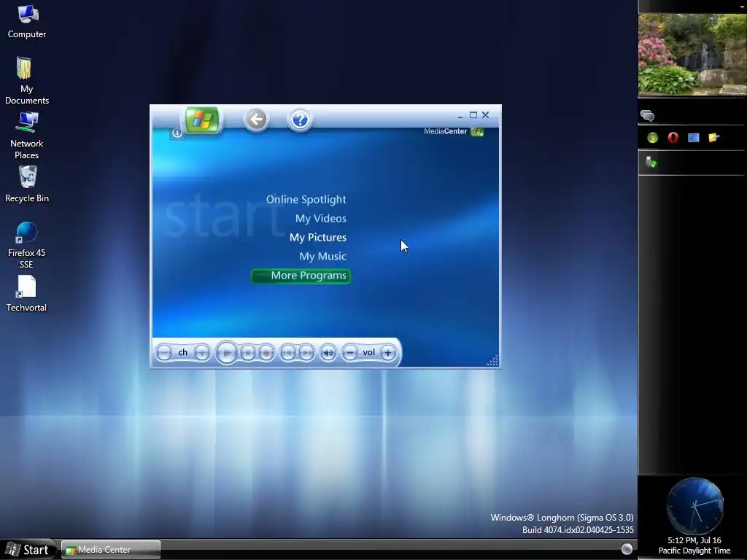The width and height of the screenshot is (747, 560).
Task: Click the analog clock in the sidebar
Action: (x=694, y=506)
